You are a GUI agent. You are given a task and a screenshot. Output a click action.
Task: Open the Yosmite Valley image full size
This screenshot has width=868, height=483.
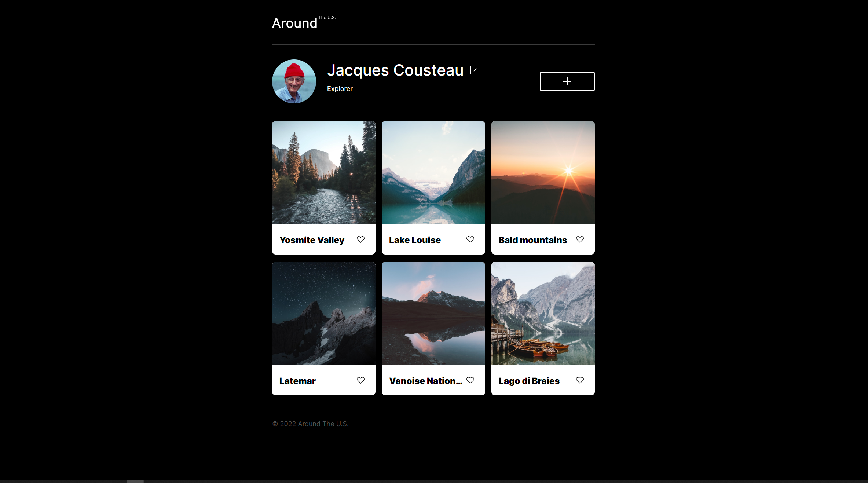[323, 173]
